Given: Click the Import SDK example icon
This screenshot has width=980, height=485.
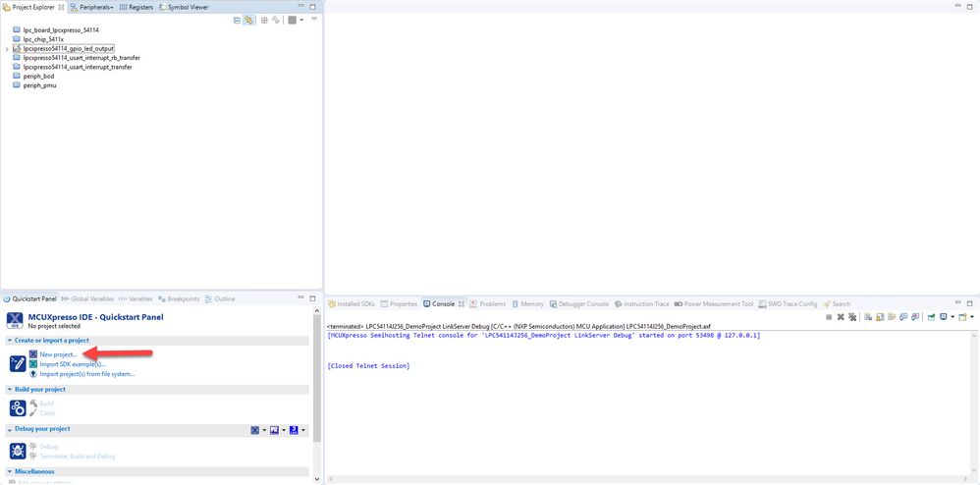Looking at the screenshot, I should click(x=33, y=363).
